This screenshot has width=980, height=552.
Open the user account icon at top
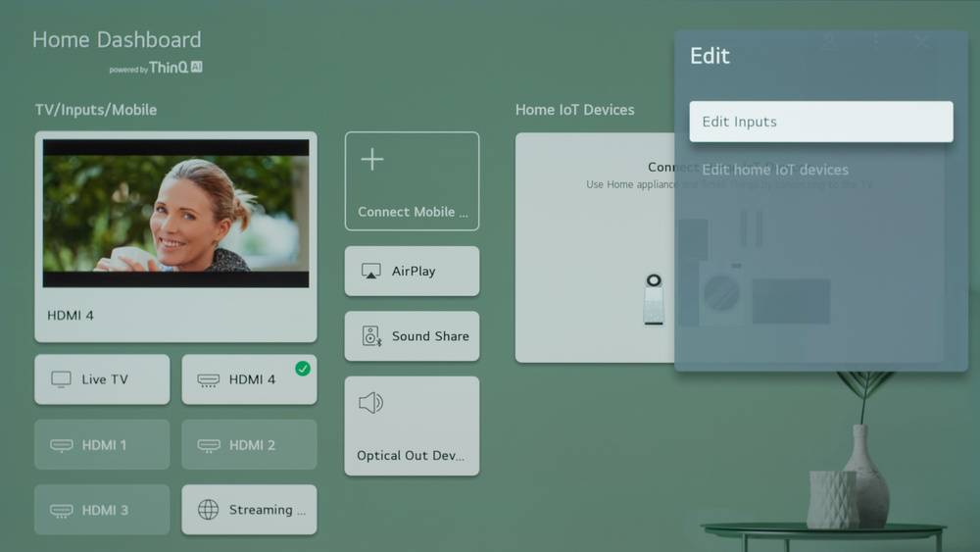830,41
